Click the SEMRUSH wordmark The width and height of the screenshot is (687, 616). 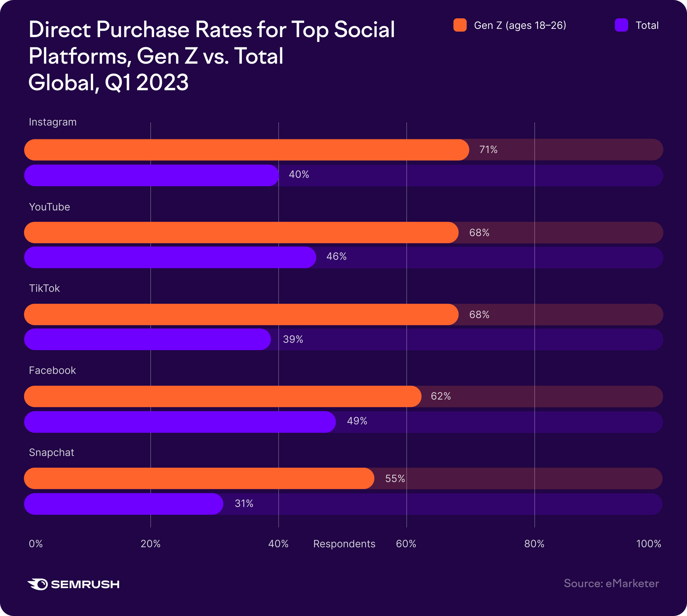[x=85, y=584]
